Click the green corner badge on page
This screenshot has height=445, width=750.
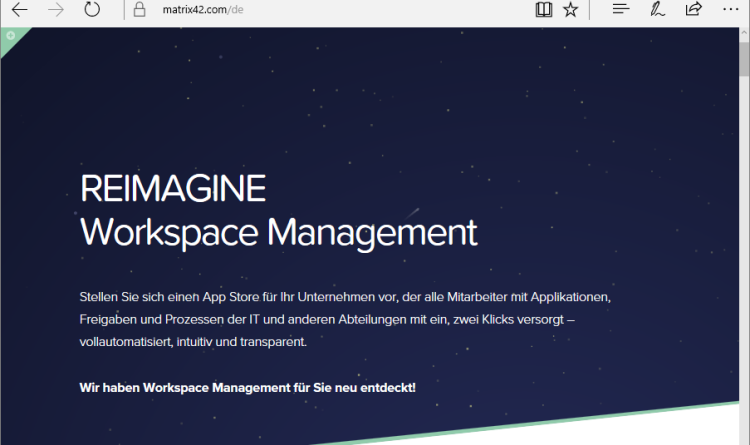[10, 36]
